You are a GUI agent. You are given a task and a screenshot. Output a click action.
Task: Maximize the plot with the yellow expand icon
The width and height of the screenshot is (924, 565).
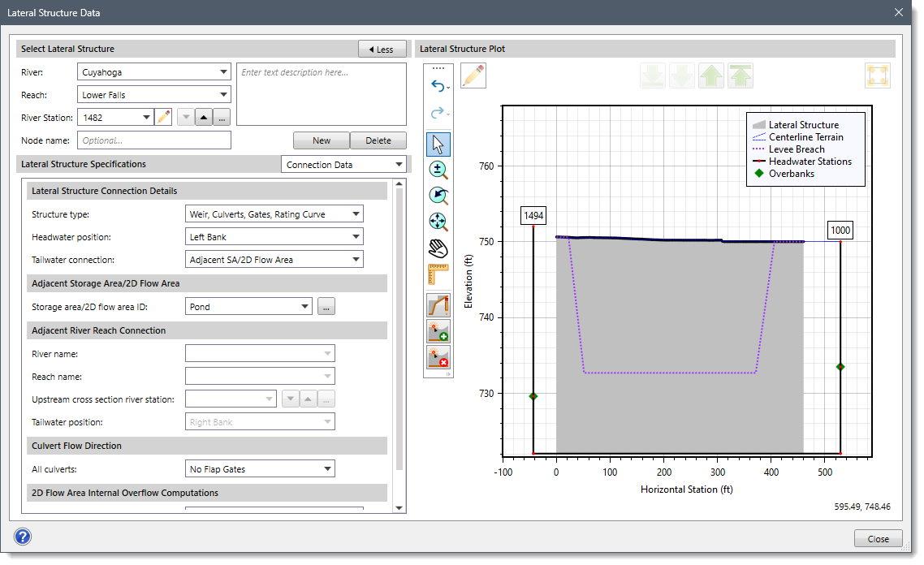pyautogui.click(x=878, y=75)
